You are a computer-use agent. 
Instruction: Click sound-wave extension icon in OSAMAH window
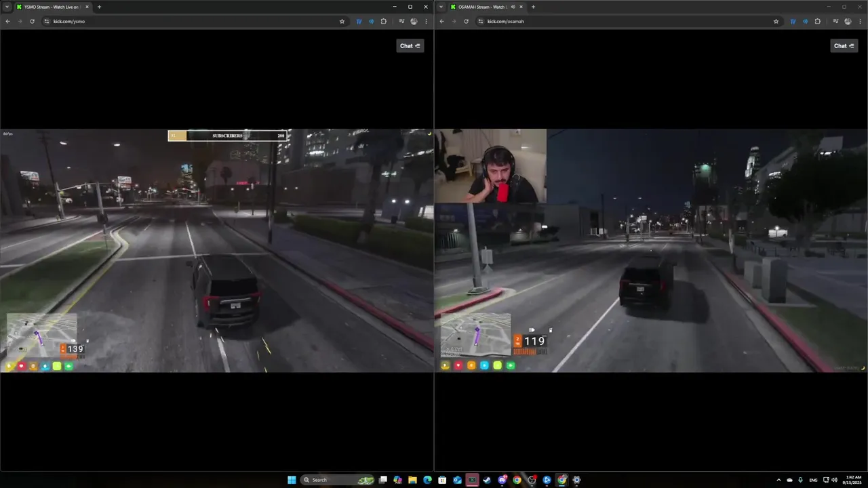tap(805, 21)
